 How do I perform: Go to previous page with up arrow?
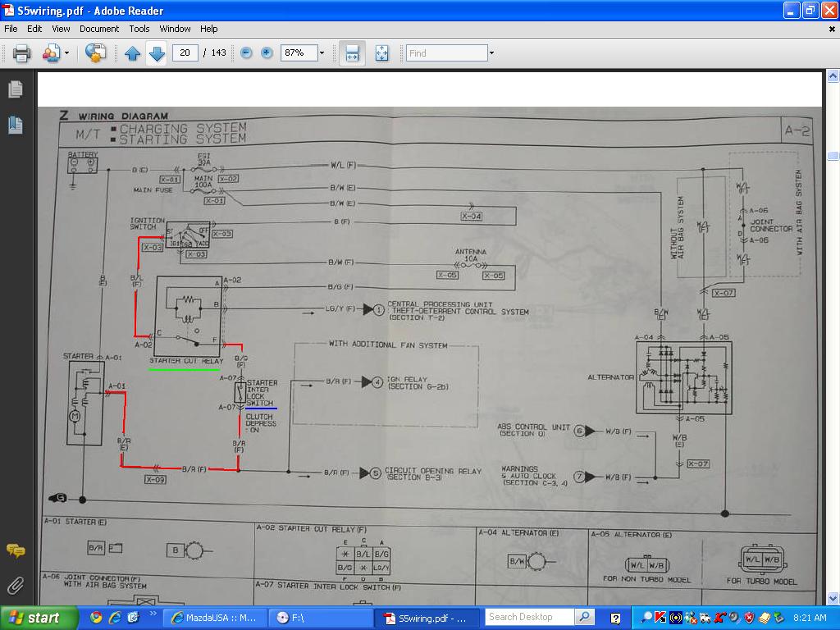[x=133, y=53]
